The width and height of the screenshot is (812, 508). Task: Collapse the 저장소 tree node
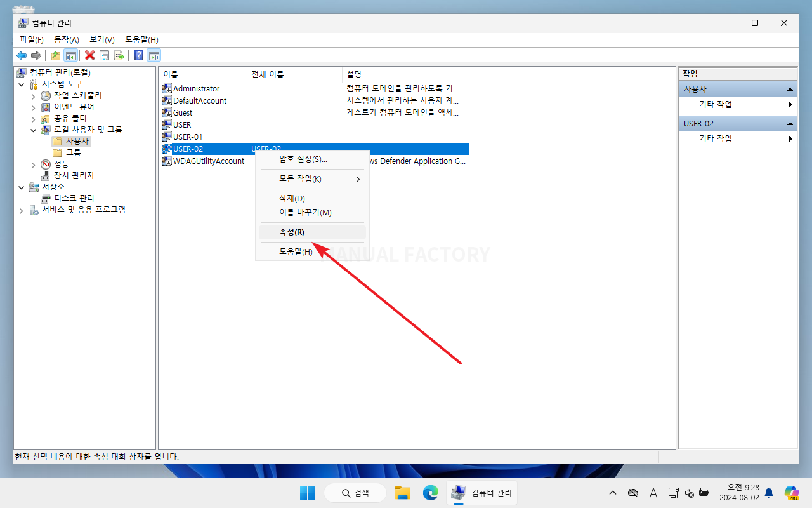click(x=22, y=187)
